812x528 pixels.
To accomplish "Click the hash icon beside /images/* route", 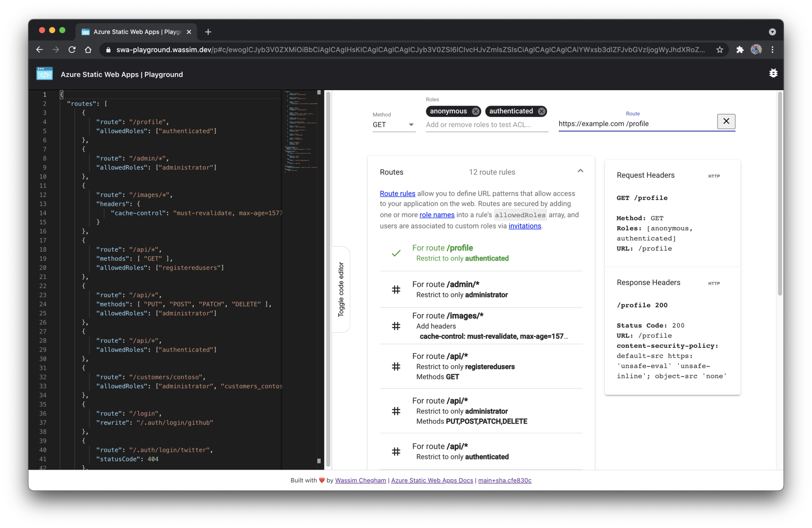I will [x=396, y=326].
